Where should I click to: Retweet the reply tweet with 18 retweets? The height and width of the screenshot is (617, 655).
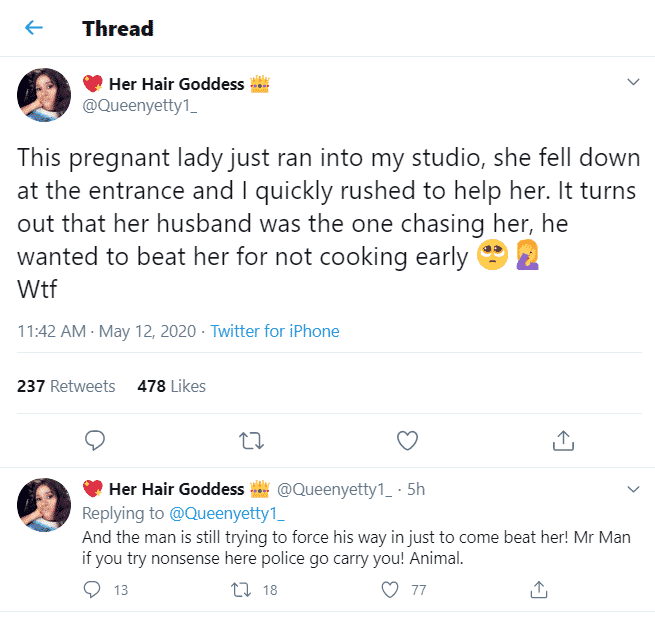tap(240, 590)
